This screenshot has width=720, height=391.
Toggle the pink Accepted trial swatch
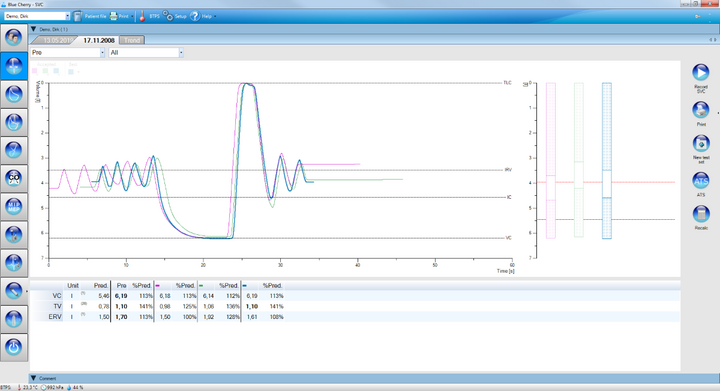pos(35,71)
